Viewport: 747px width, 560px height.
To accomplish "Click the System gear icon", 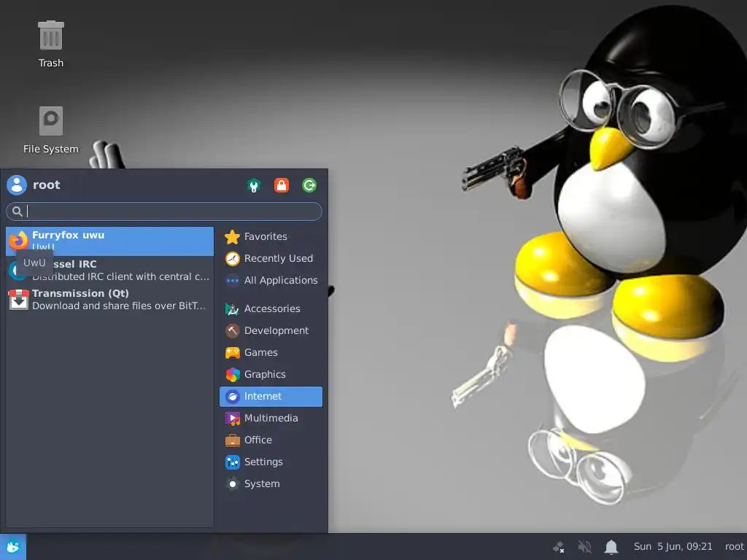I will pos(233,484).
